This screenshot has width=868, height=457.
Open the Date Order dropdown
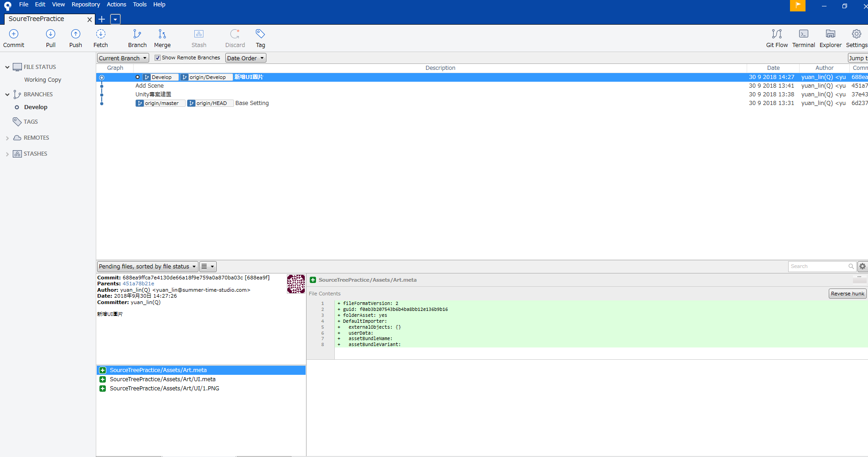tap(246, 58)
